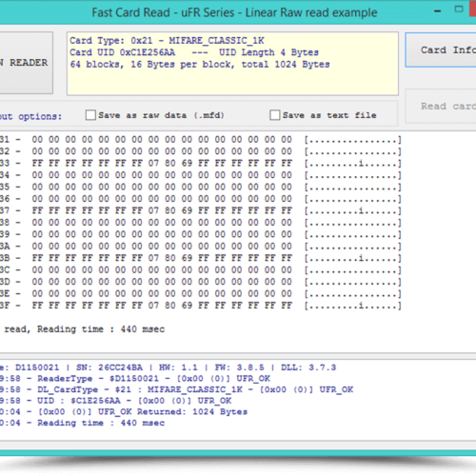Click hex row for block 3D
This screenshot has width=476, height=476.
click(201, 282)
